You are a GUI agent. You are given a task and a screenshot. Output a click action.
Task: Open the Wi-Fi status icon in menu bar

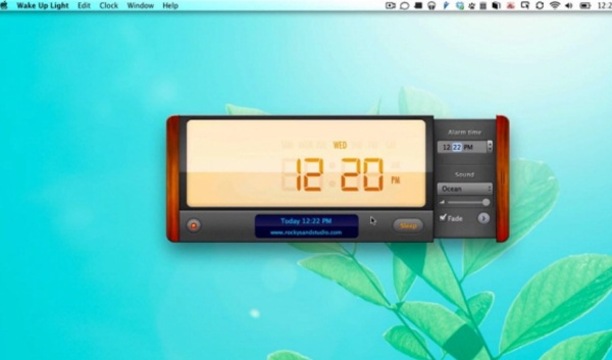pyautogui.click(x=555, y=5)
